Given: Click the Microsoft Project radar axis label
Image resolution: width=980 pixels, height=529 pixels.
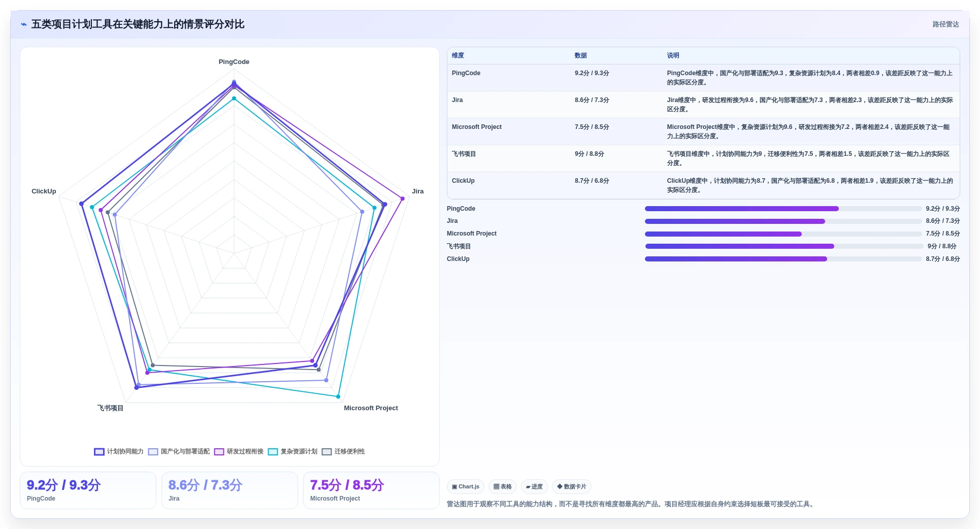Looking at the screenshot, I should tap(371, 408).
